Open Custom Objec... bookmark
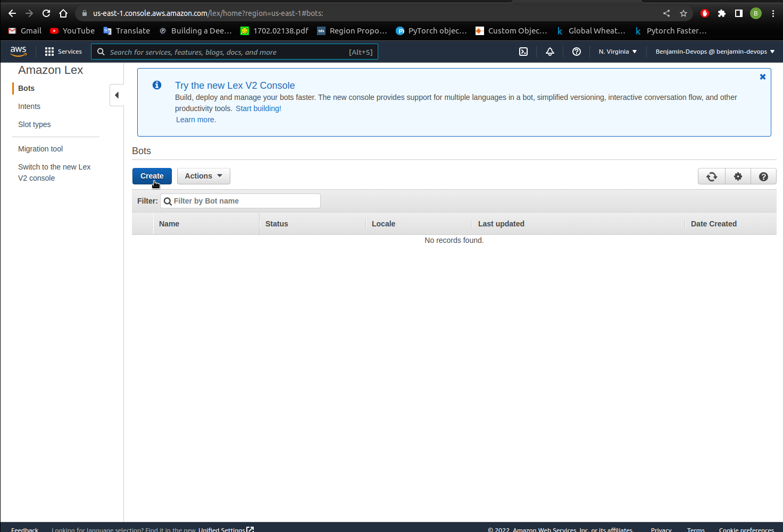 tap(511, 31)
